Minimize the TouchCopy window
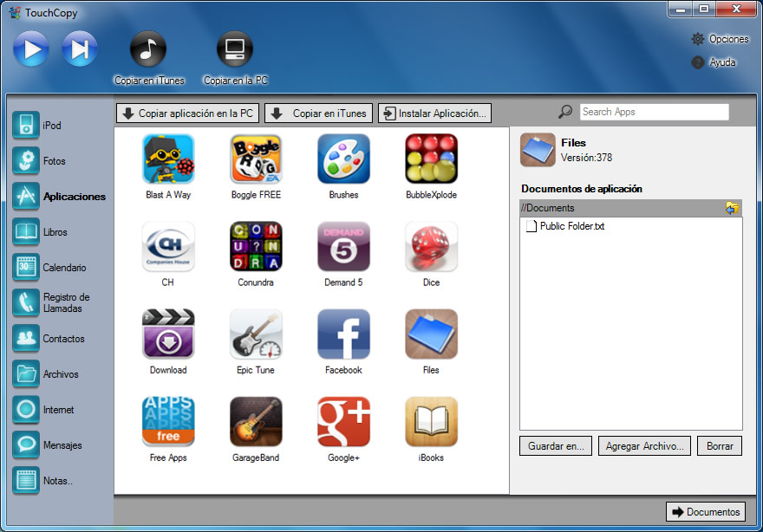Image resolution: width=763 pixels, height=532 pixels. pos(681,9)
